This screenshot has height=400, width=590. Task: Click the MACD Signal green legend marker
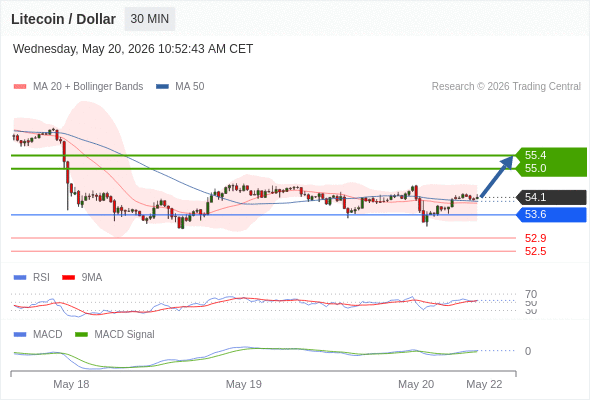[x=81, y=334]
